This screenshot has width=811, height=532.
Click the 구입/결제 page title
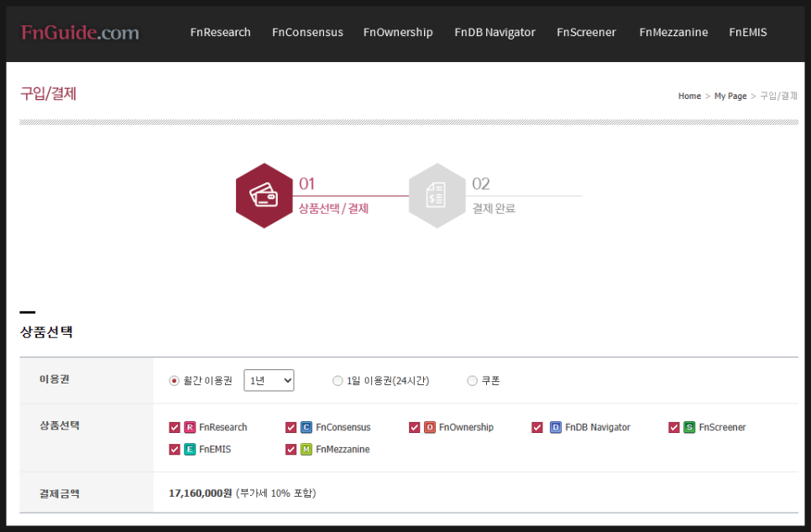coord(48,94)
